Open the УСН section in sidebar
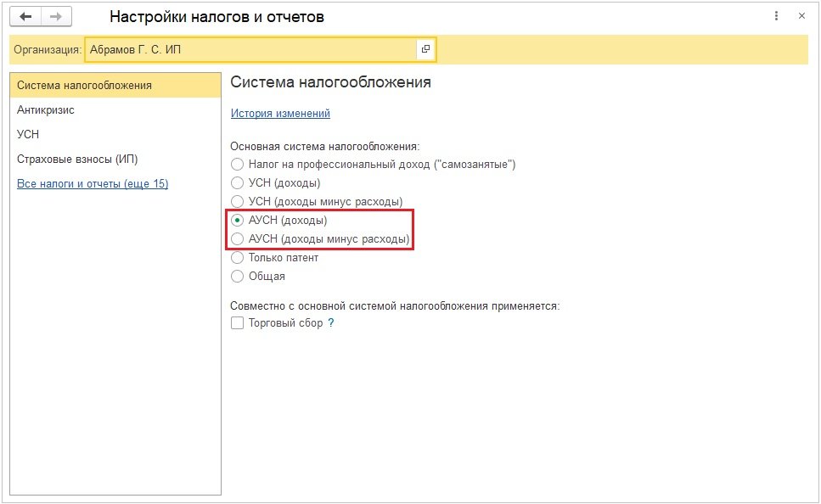Image resolution: width=821 pixels, height=504 pixels. (28, 135)
